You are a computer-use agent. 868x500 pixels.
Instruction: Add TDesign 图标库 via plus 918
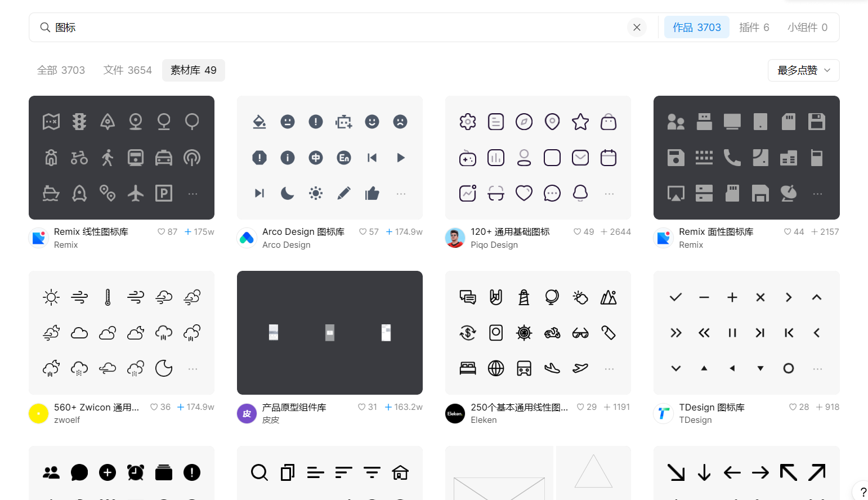[x=827, y=407]
